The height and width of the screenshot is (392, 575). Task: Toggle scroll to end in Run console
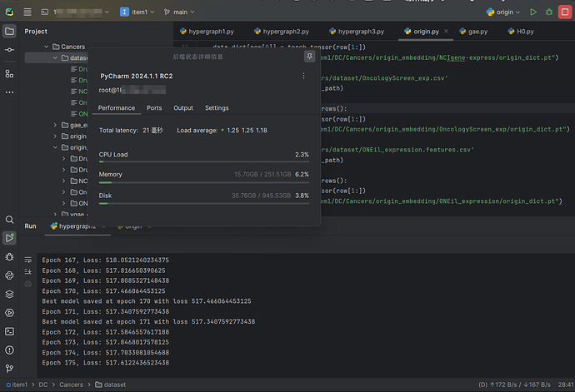coord(28,271)
